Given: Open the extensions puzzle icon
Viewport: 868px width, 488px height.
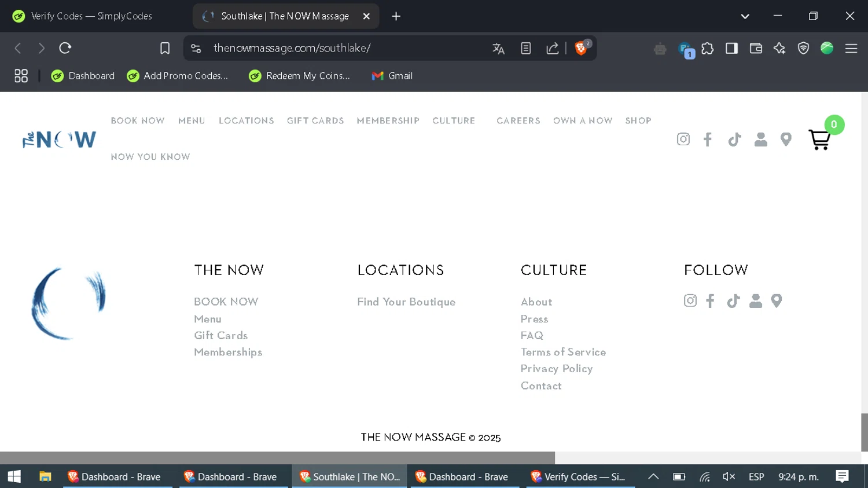Looking at the screenshot, I should click(x=708, y=49).
